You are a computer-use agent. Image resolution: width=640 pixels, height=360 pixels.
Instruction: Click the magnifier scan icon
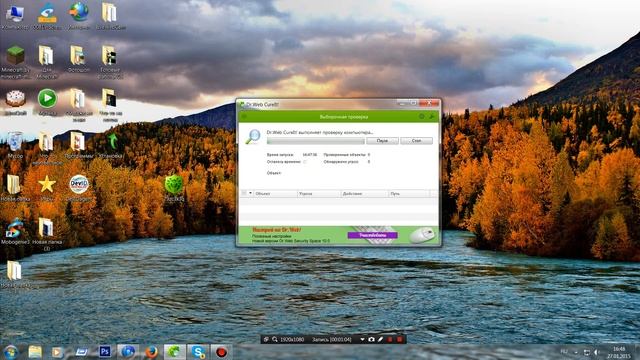click(x=253, y=136)
